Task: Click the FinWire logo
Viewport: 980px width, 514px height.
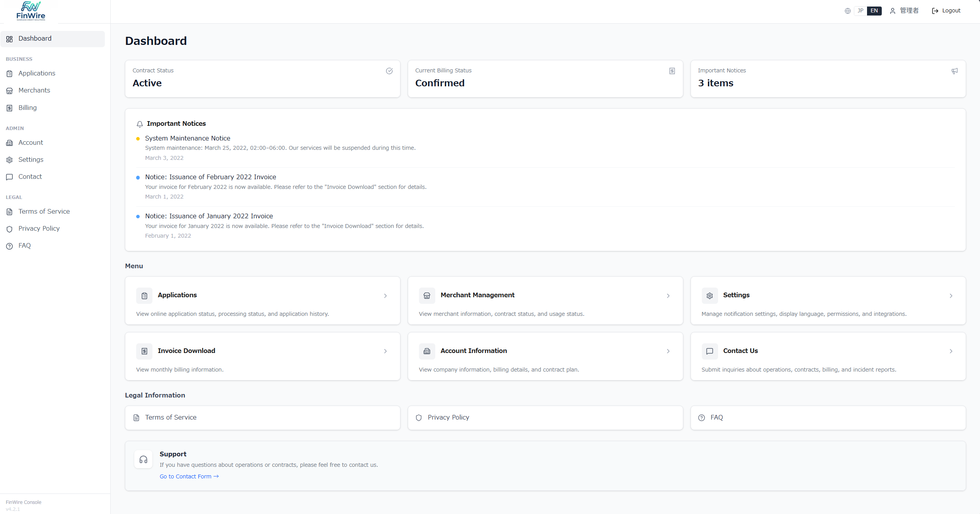Action: coord(30,10)
